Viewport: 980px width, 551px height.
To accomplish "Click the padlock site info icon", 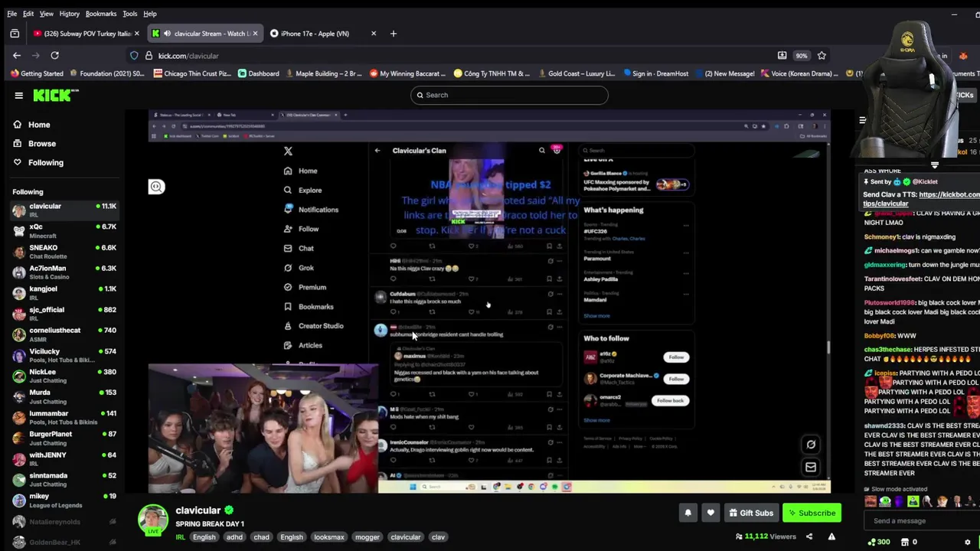I will 149,56.
